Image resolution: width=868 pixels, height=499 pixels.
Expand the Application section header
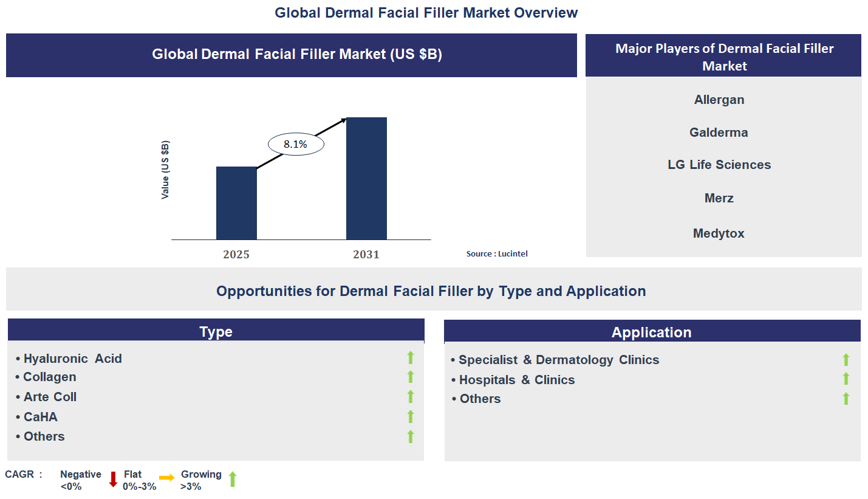(x=651, y=332)
